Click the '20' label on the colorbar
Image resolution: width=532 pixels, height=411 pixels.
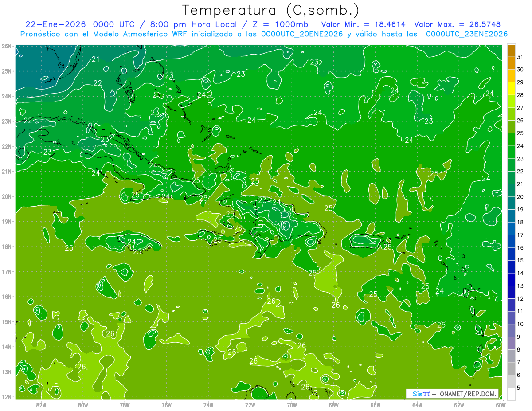pyautogui.click(x=520, y=196)
